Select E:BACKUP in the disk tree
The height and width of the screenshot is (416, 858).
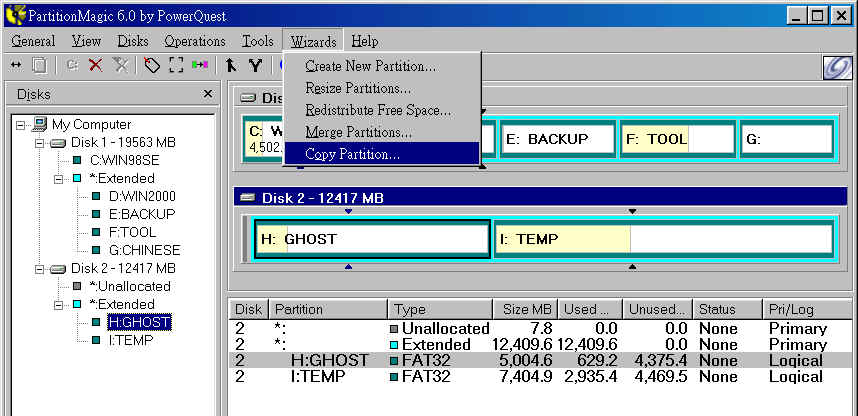click(142, 215)
